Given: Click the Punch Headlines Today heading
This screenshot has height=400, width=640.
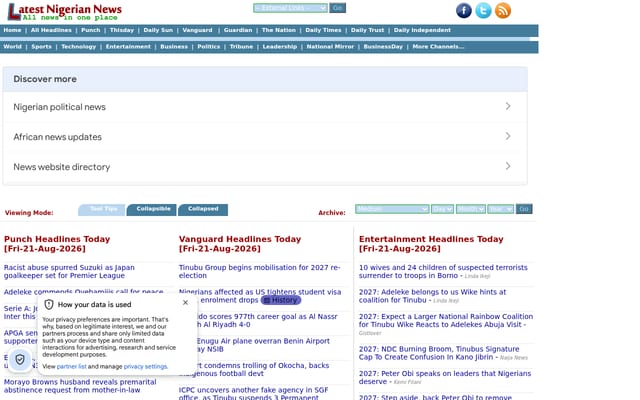Looking at the screenshot, I should point(57,244).
